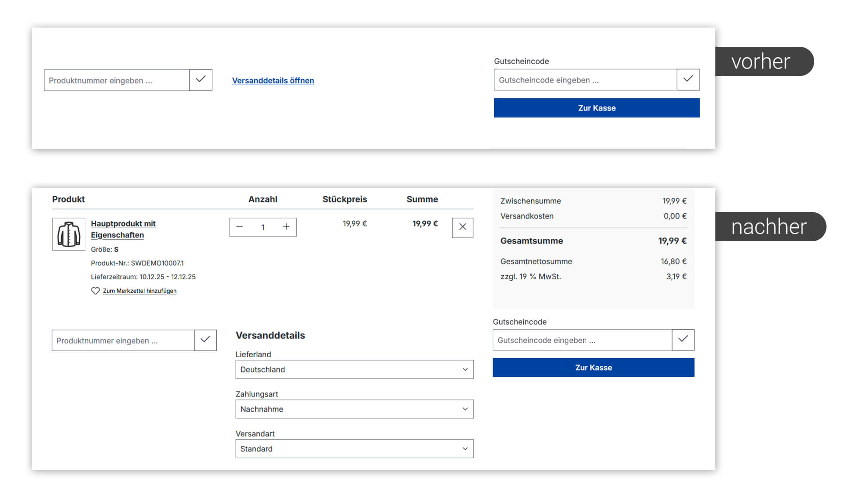Image resolution: width=851 pixels, height=504 pixels.
Task: Confirm product number checkmark in lower panel
Action: (205, 340)
